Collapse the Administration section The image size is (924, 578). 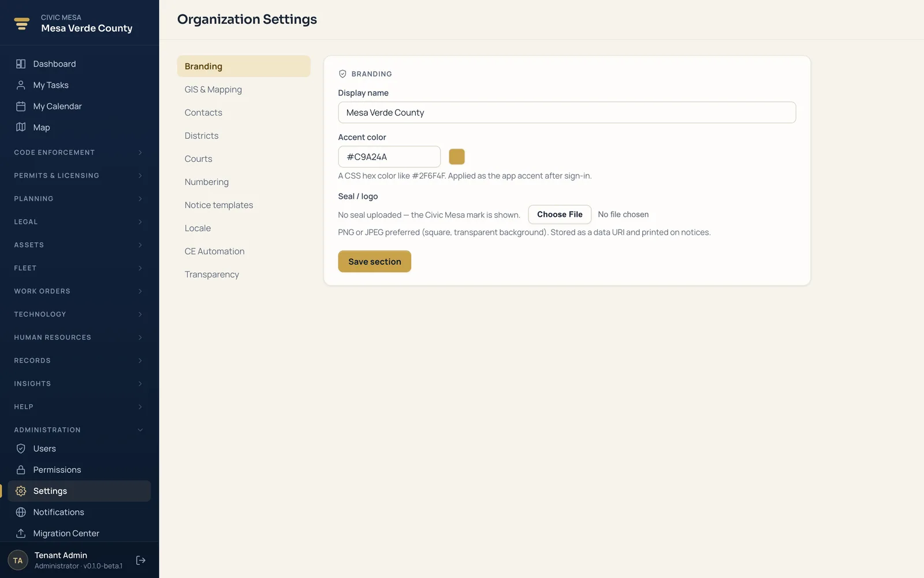coord(79,430)
